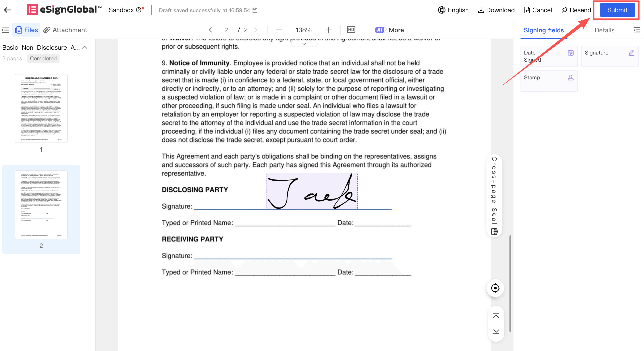Add a Date Signed field
The width and height of the screenshot is (644, 351).
coord(549,56)
